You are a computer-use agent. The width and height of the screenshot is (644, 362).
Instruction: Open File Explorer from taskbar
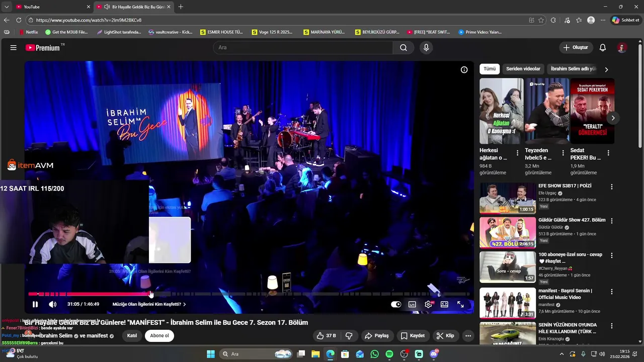(315, 354)
